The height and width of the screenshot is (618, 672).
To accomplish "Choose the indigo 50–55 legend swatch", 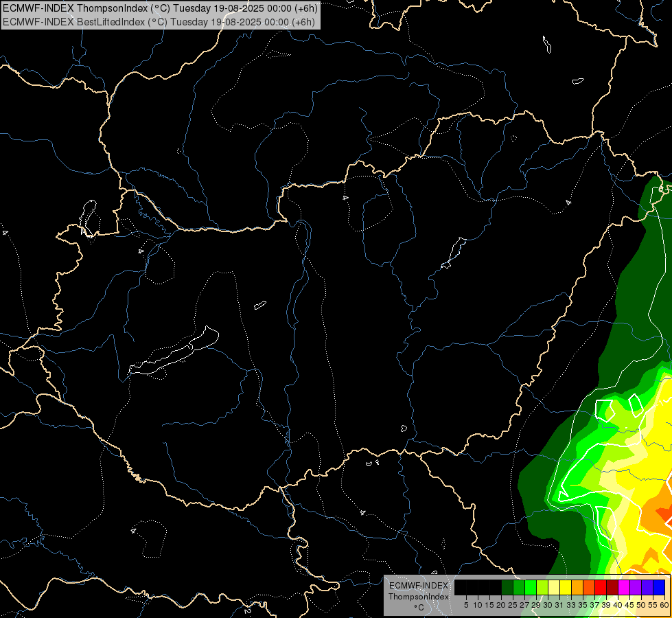I will coord(647,588).
